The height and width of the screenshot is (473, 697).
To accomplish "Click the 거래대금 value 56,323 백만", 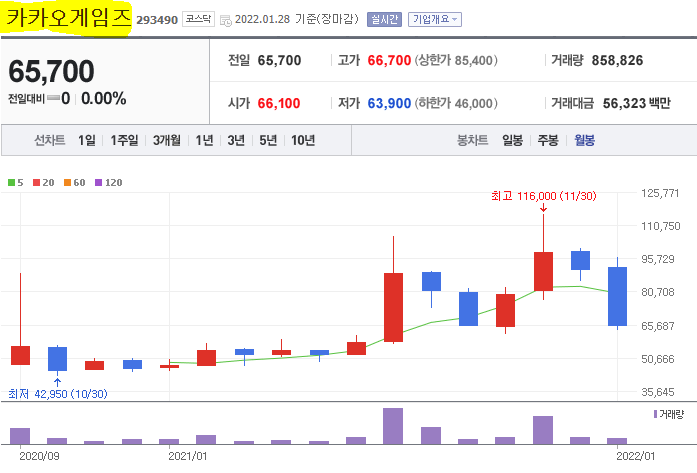I will click(637, 104).
